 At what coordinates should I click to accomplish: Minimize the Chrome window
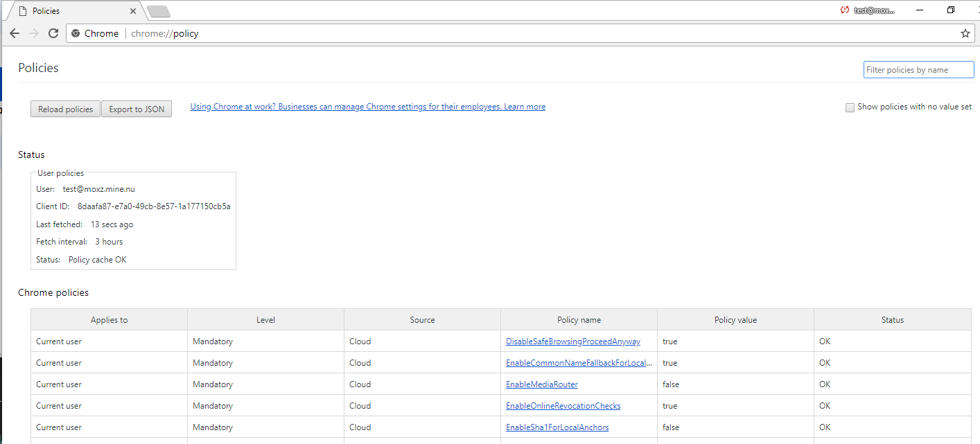tap(920, 10)
